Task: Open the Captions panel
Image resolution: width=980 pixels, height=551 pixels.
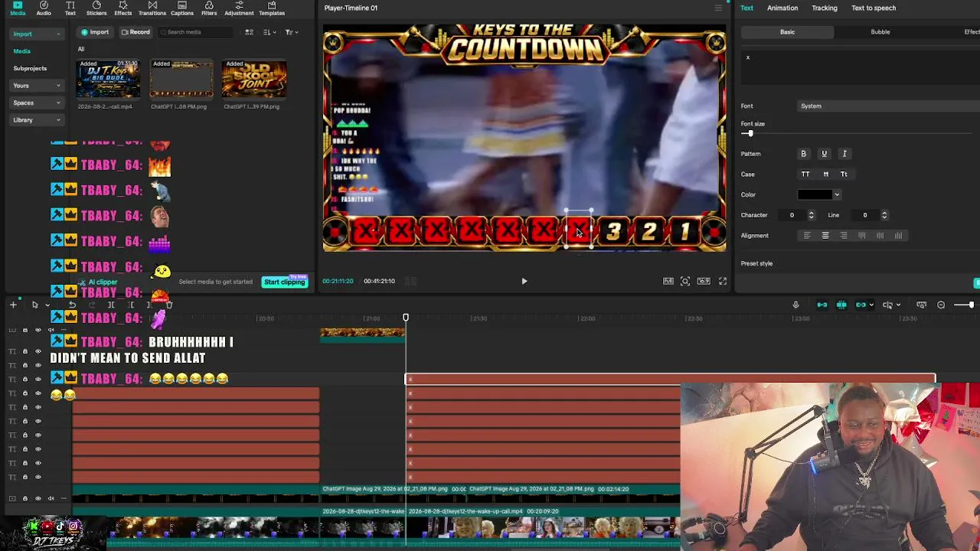Action: [182, 8]
